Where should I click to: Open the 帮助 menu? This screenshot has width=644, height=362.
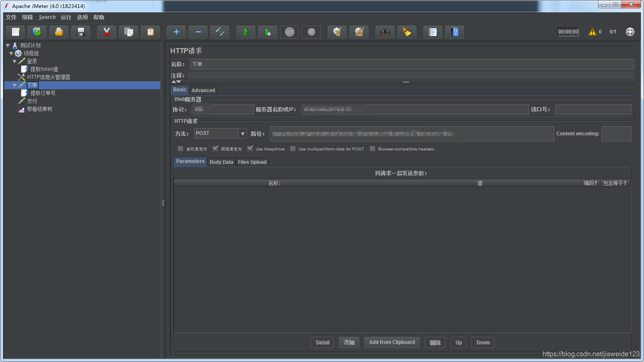point(99,17)
